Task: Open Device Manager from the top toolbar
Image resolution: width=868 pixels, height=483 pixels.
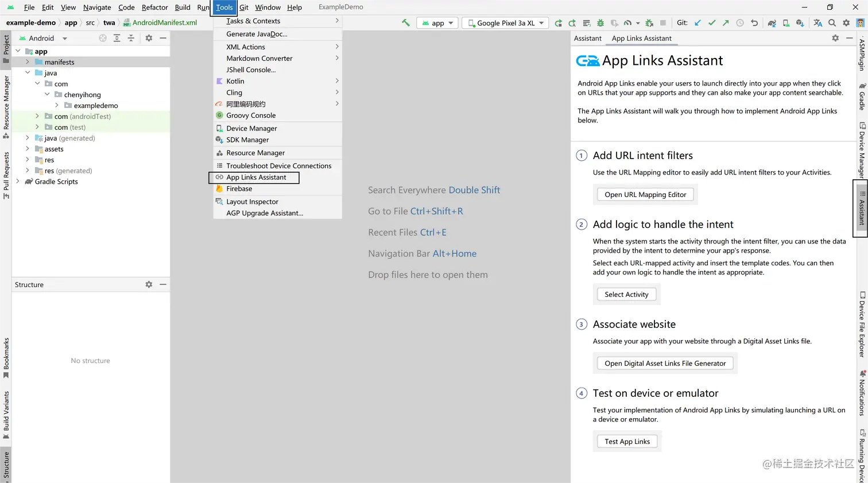Action: 786,23
